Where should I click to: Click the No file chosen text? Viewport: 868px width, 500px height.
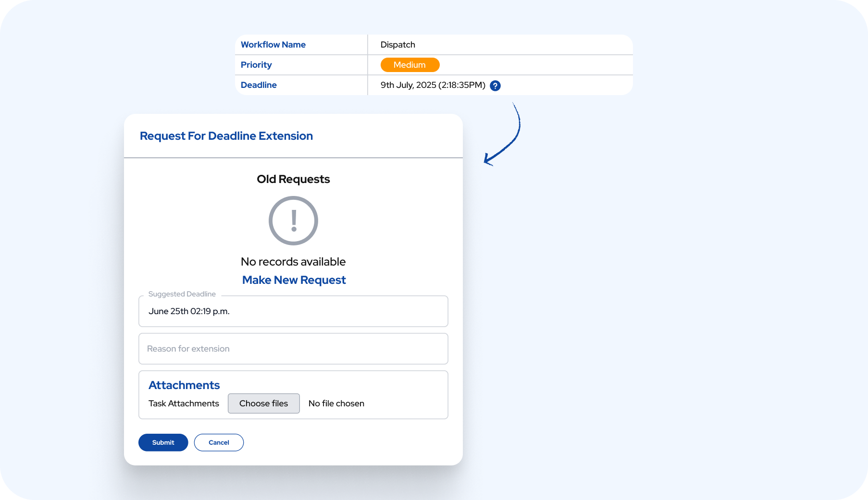point(336,403)
